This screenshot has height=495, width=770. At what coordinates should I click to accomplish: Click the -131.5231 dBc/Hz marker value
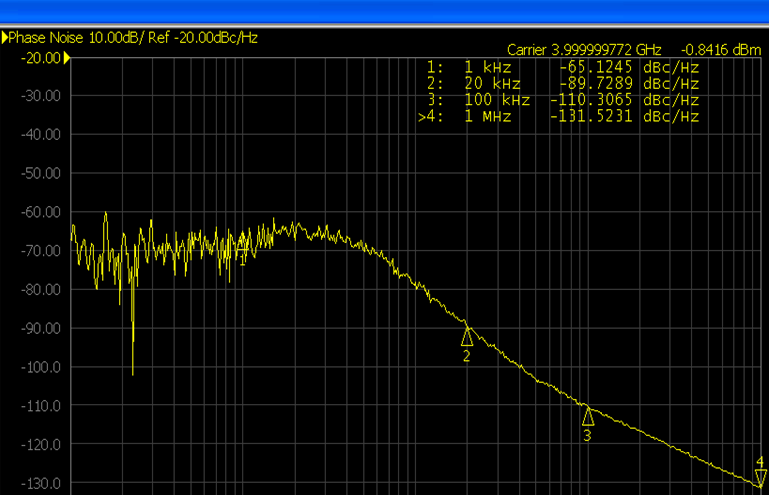pos(623,116)
